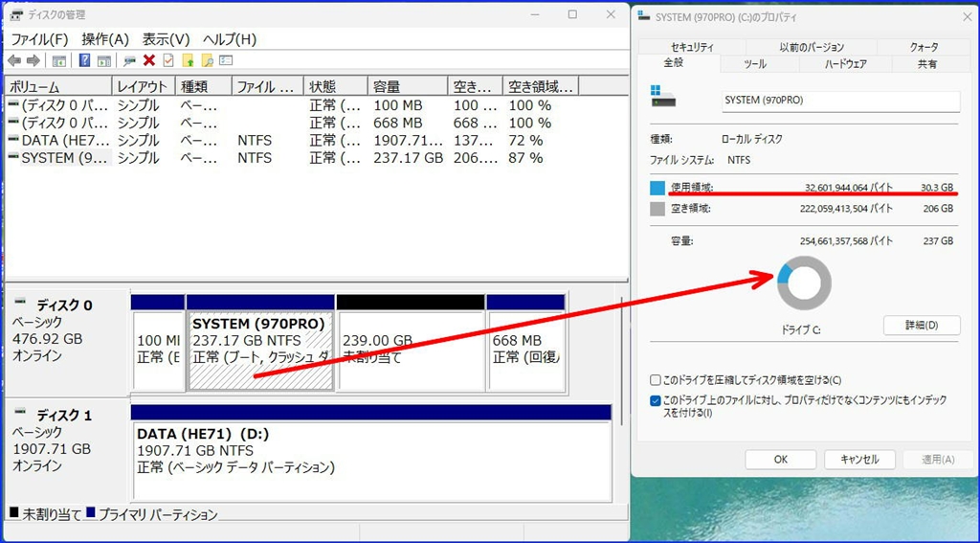Click the yellow folder magnifier icon
The height and width of the screenshot is (543, 980).
point(208,60)
